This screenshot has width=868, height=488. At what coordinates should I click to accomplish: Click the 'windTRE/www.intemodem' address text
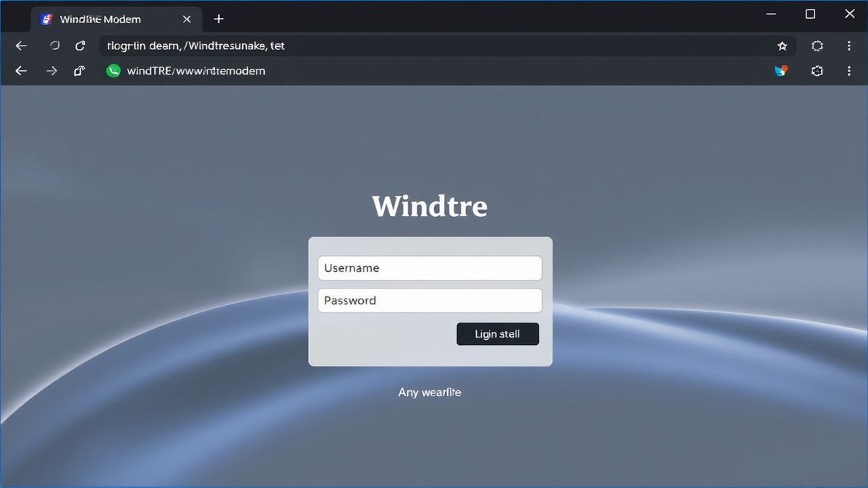[196, 71]
